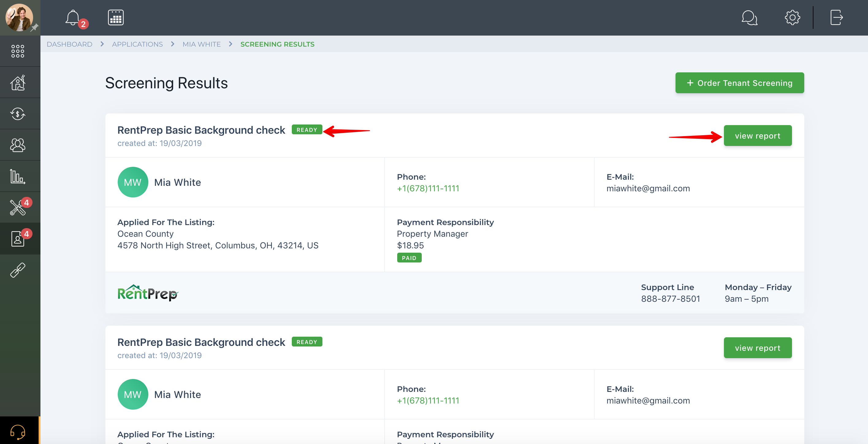Go to MIA WHITE breadcrumb
The height and width of the screenshot is (444, 868).
(x=201, y=44)
